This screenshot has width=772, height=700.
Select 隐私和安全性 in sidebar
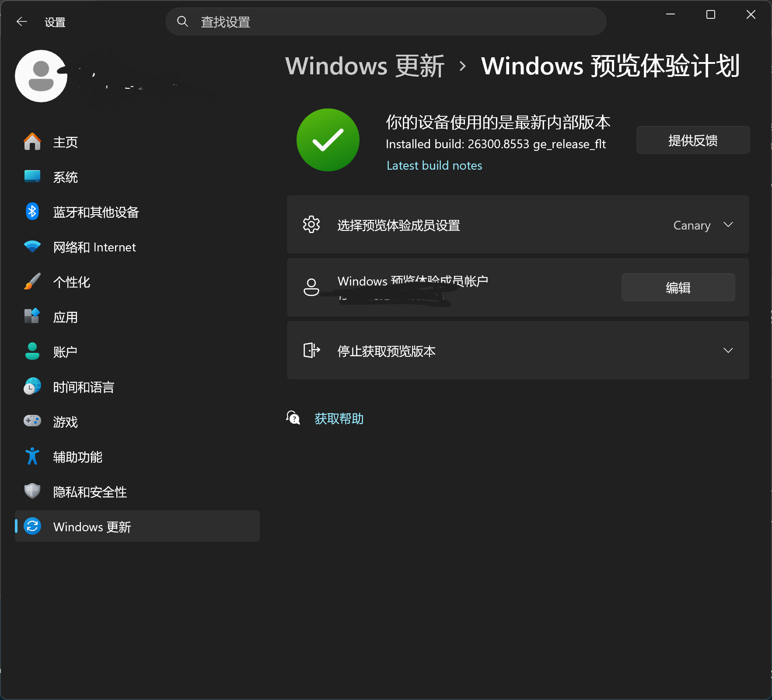point(137,492)
